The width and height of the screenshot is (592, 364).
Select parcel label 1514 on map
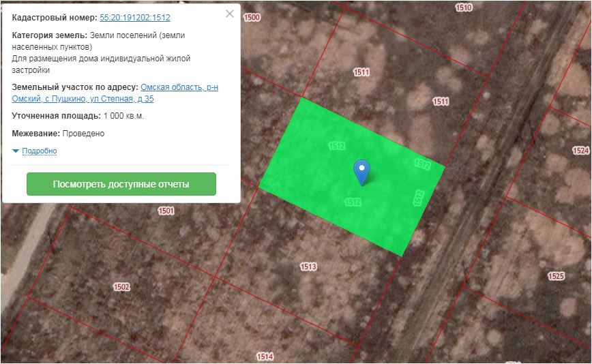(x=265, y=356)
